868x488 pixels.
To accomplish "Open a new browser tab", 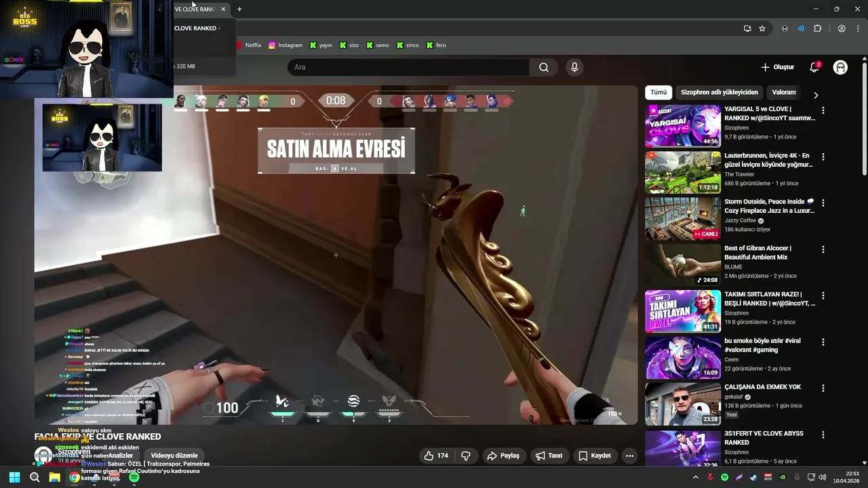I will [x=239, y=9].
